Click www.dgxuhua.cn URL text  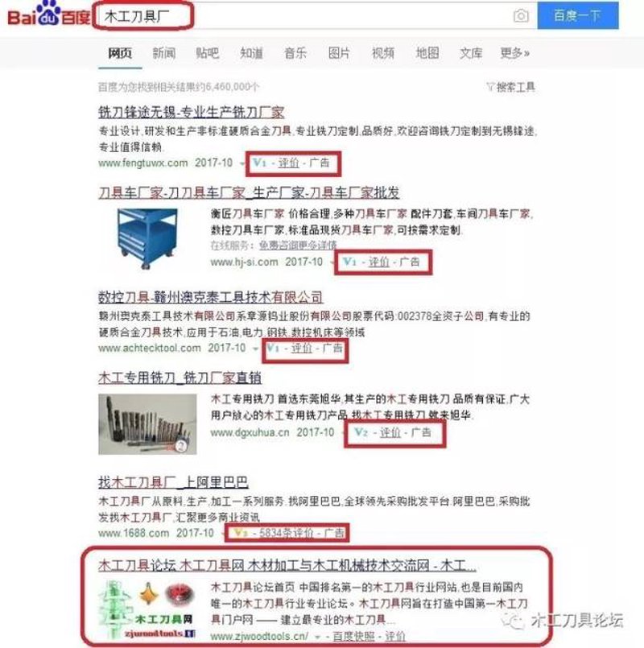point(250,432)
